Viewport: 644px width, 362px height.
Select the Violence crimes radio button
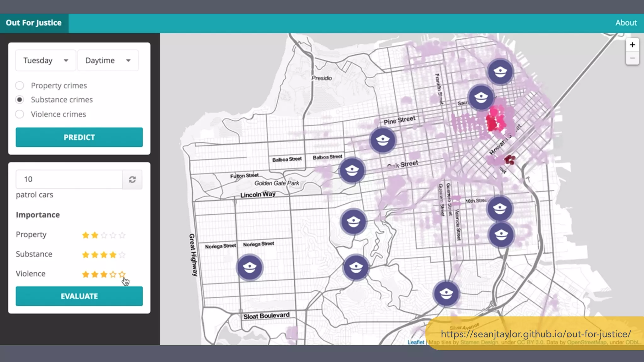[x=19, y=114]
